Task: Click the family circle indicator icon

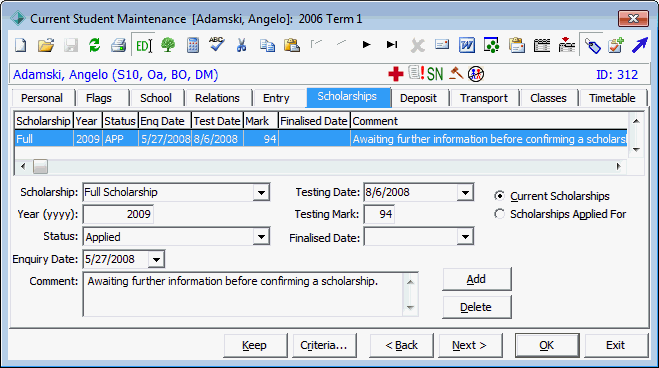Action: pyautogui.click(x=476, y=74)
